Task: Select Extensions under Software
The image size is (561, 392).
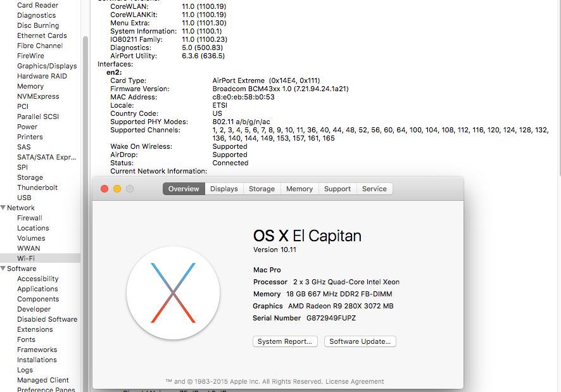Action: [35, 329]
